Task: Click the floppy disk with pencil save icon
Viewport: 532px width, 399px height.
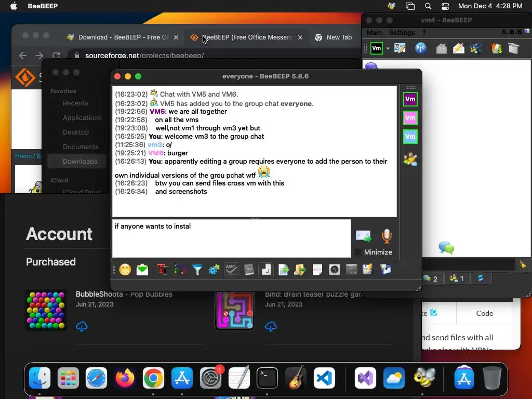Action: point(368,270)
